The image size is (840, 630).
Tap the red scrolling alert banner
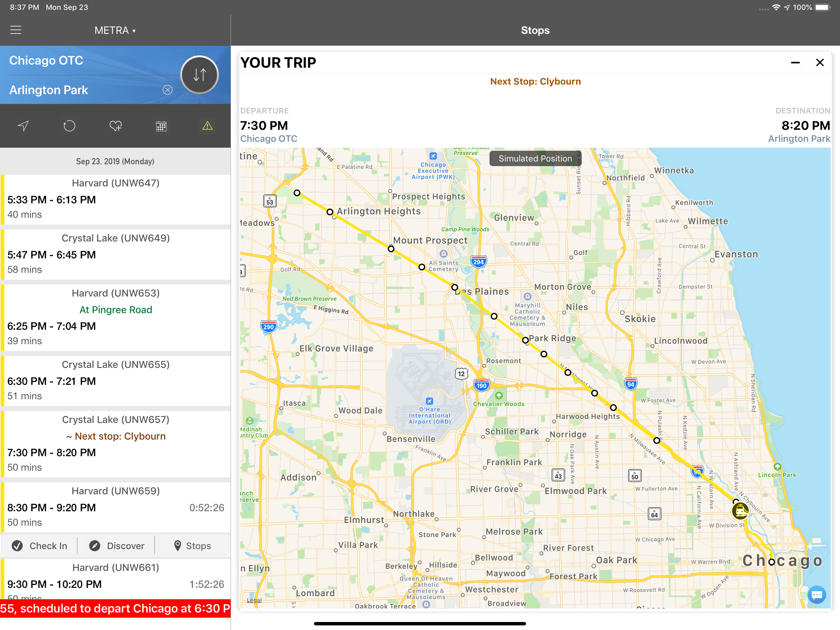point(115,608)
